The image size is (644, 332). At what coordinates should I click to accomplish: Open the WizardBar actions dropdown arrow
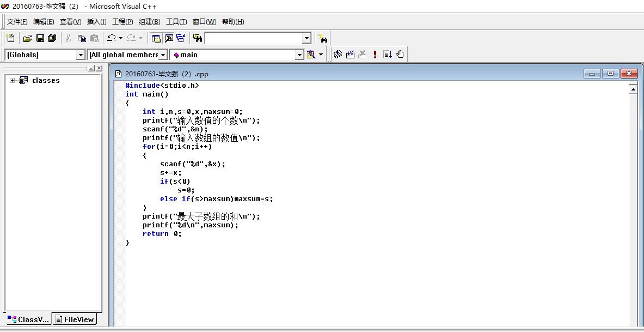pyautogui.click(x=321, y=55)
